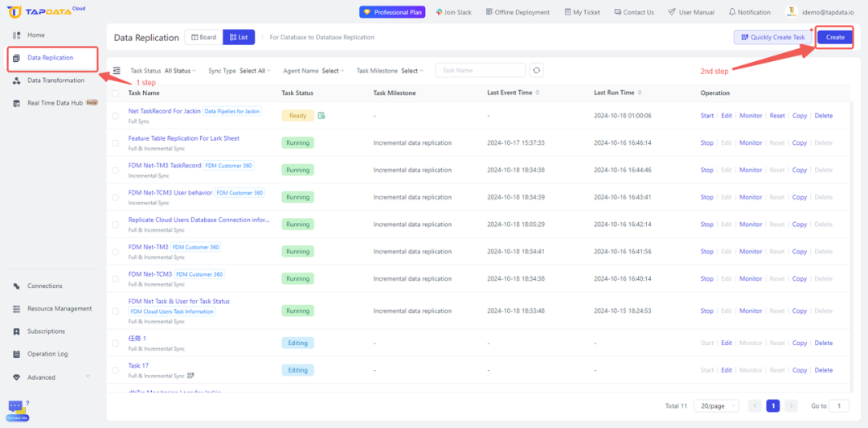Open Notification bell in top bar

(x=750, y=12)
